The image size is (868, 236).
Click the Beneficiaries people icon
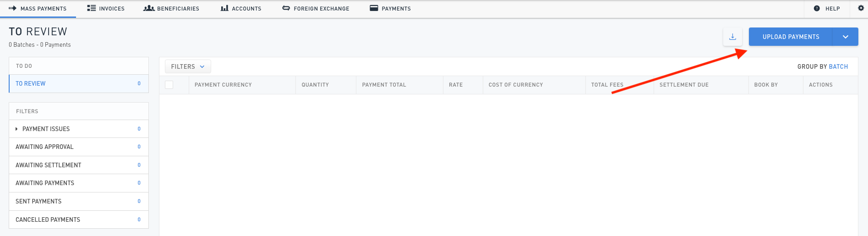click(149, 8)
